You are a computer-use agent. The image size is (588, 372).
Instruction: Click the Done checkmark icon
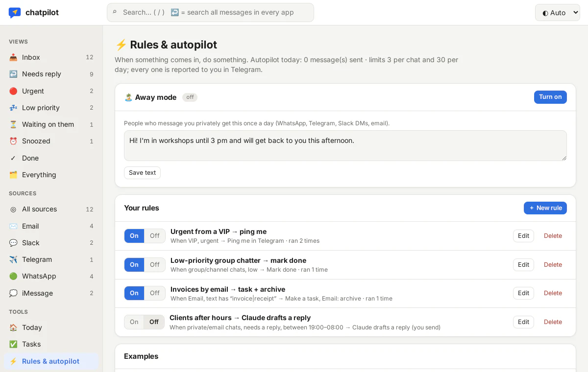[x=13, y=158]
